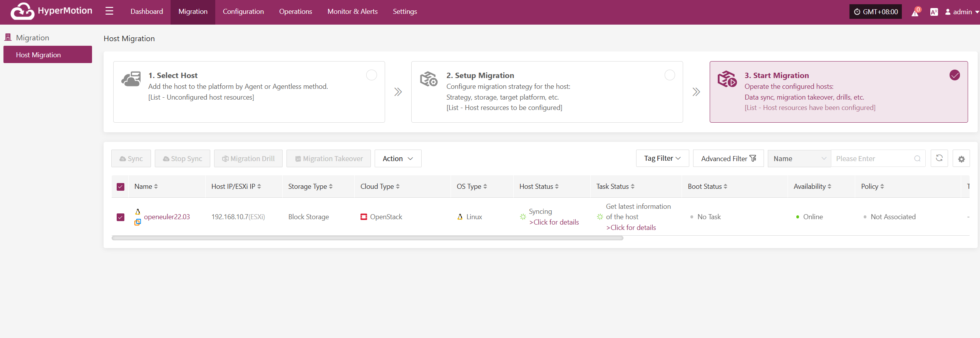Toggle the openeuler22.03 row checkbox
980x338 pixels.
coord(121,217)
